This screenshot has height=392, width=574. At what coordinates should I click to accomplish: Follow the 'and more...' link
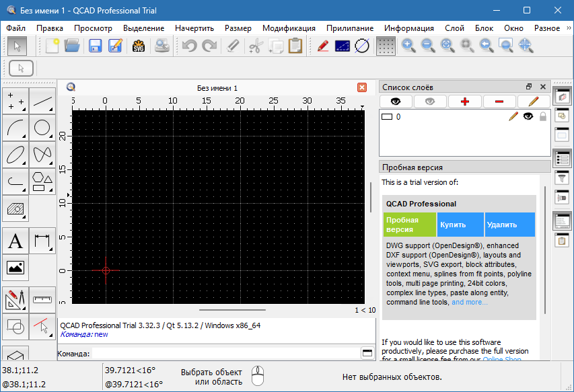[x=469, y=302]
